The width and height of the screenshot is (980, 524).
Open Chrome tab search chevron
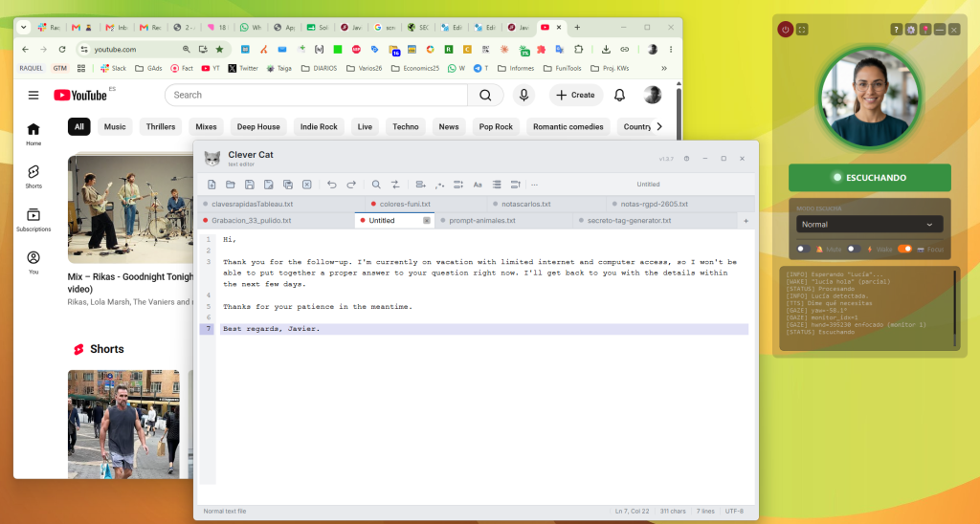tap(23, 28)
